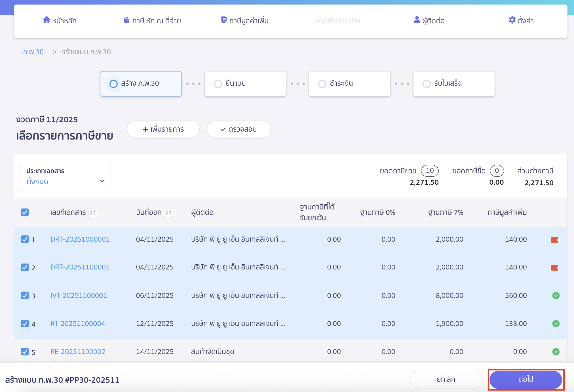Click ภ.พ.30 breadcrumb link
This screenshot has height=392, width=574.
33,52
